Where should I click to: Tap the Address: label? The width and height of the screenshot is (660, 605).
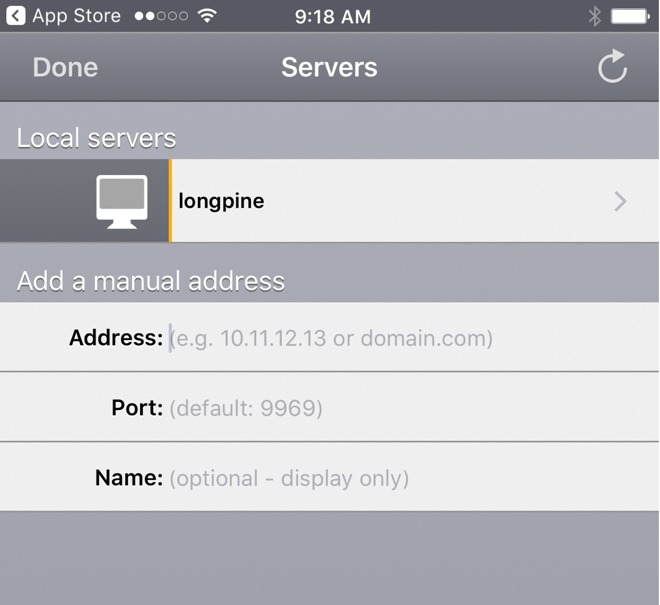tap(116, 338)
